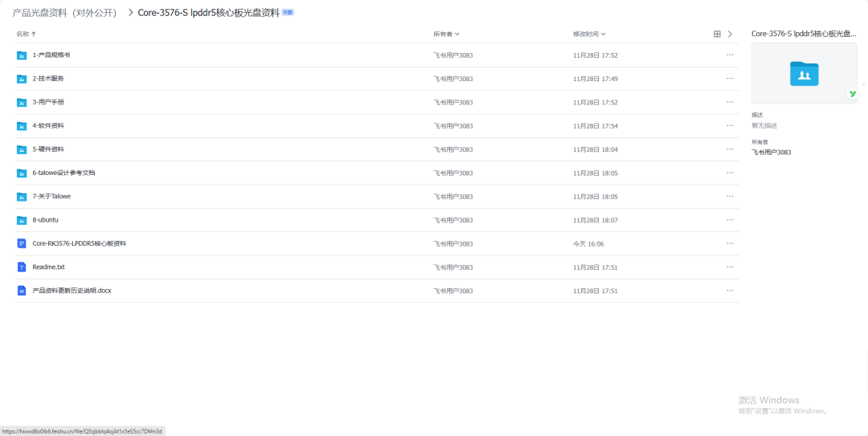Open the 6-talowe设计参考文档 folder icon

click(x=22, y=173)
